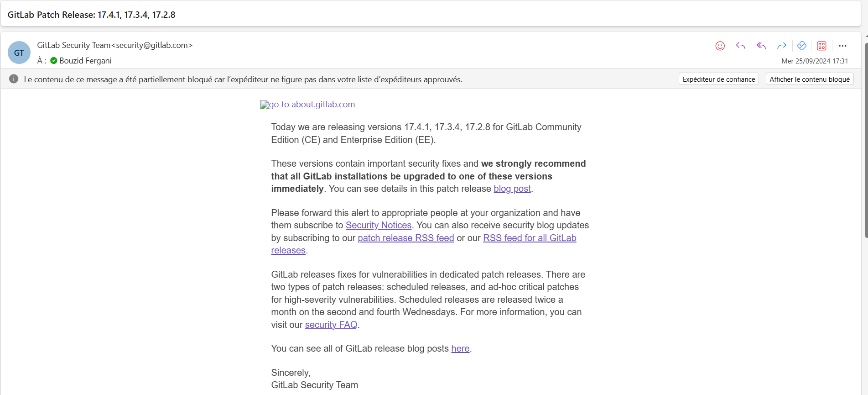Open the patch release 'blog post' link
The height and width of the screenshot is (395, 868).
point(512,189)
